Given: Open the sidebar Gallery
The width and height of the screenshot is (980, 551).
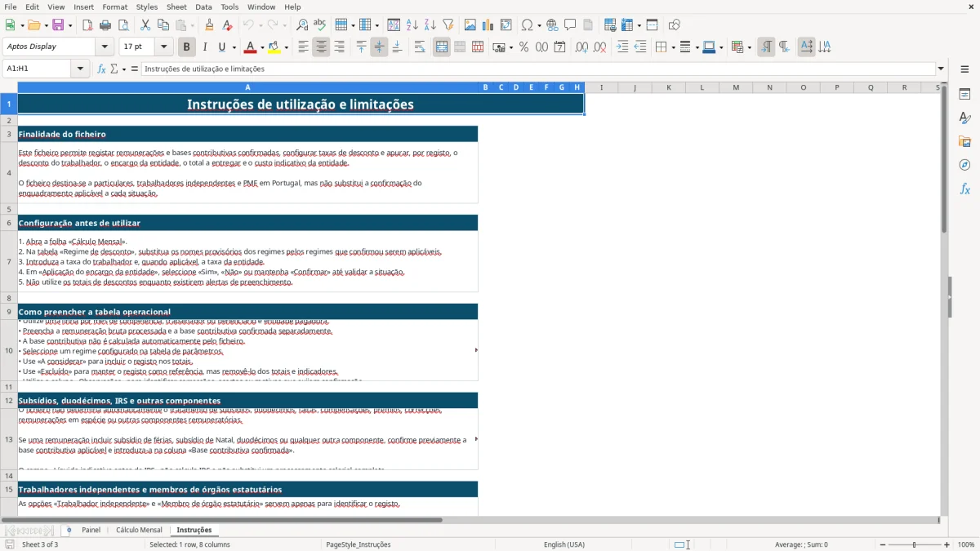Looking at the screenshot, I should pos(964,141).
